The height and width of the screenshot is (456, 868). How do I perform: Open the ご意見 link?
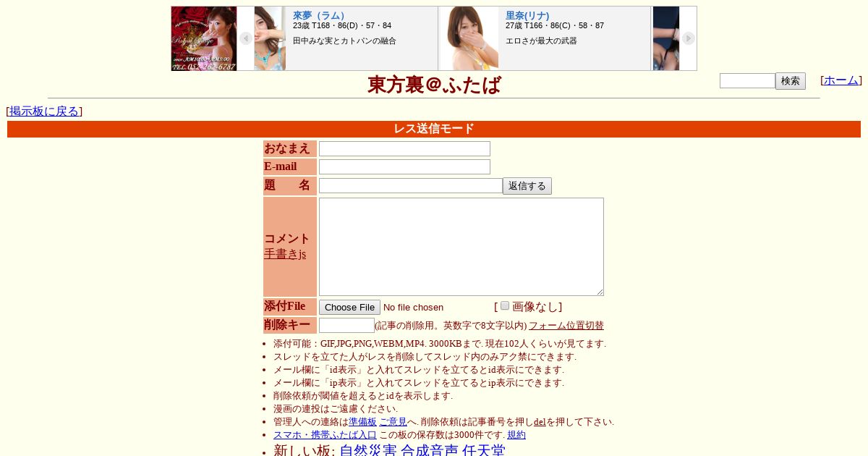[393, 422]
